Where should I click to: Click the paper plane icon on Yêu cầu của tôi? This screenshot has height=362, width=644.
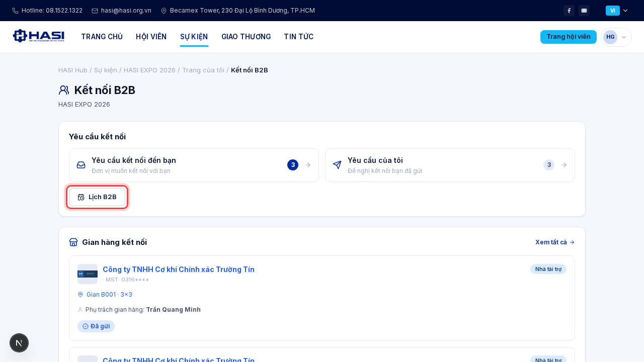337,165
